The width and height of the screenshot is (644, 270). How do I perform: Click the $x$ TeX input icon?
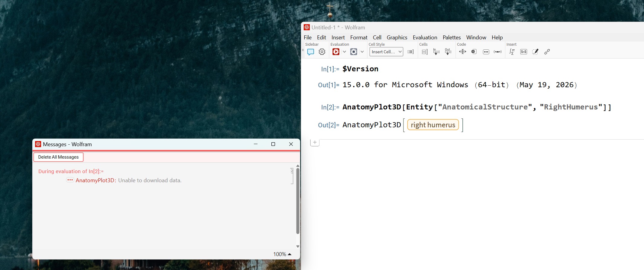point(524,52)
